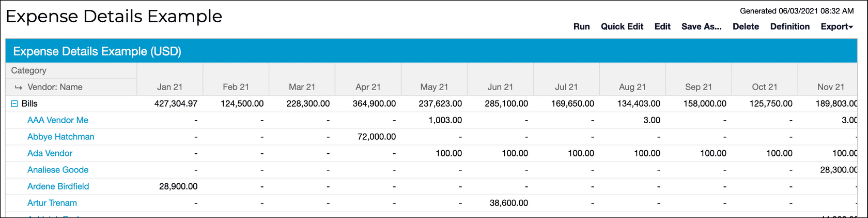Open Abbye Hatchman vendor link
The image size is (868, 218).
coord(61,137)
